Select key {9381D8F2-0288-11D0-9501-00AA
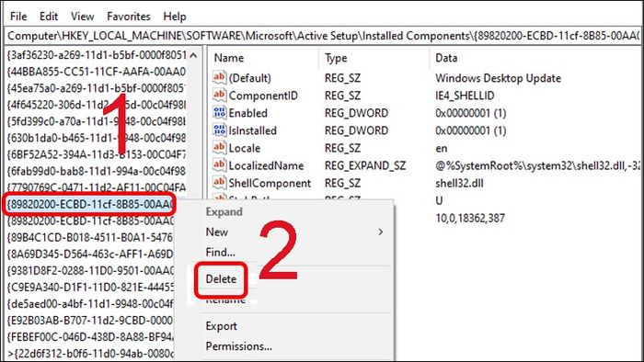 tap(90, 270)
